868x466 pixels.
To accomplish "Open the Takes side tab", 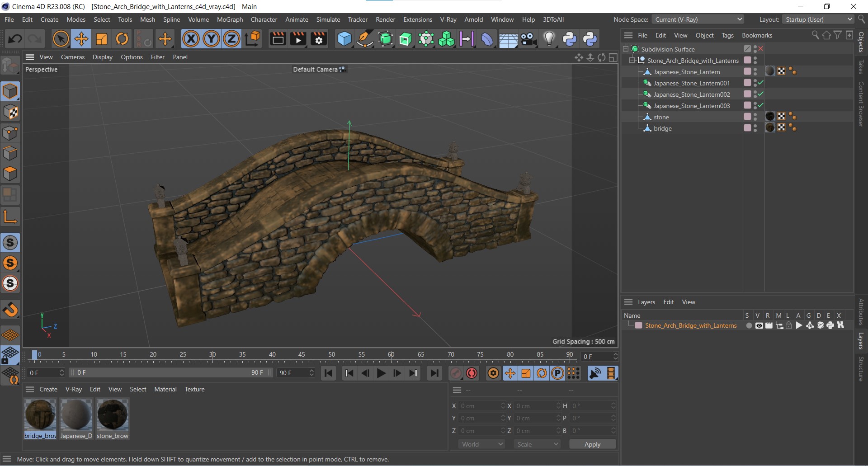I will click(861, 67).
